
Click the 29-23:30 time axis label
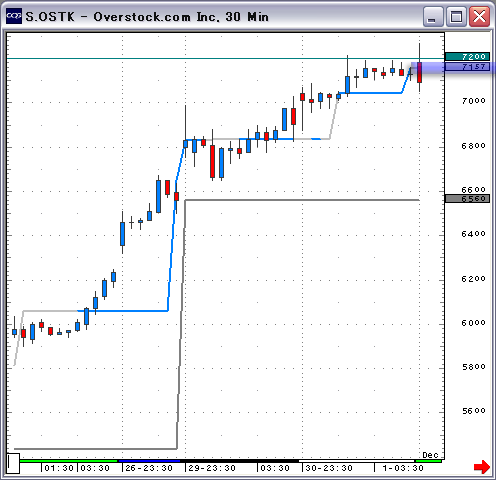pyautogui.click(x=212, y=468)
